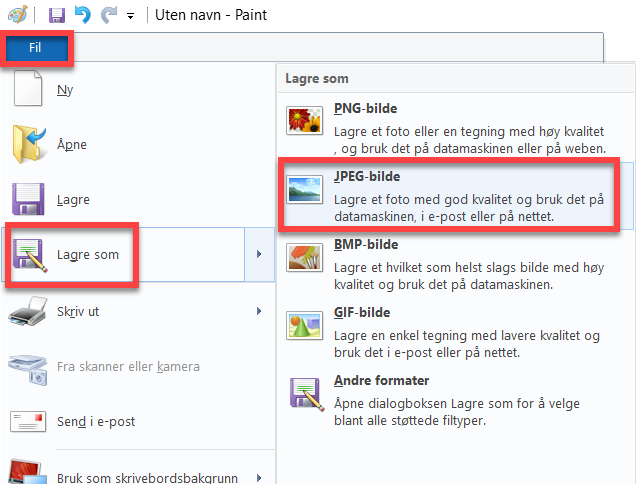Screen dimensions: 636x484
Task: Select Send i e-post option
Action: point(97,421)
